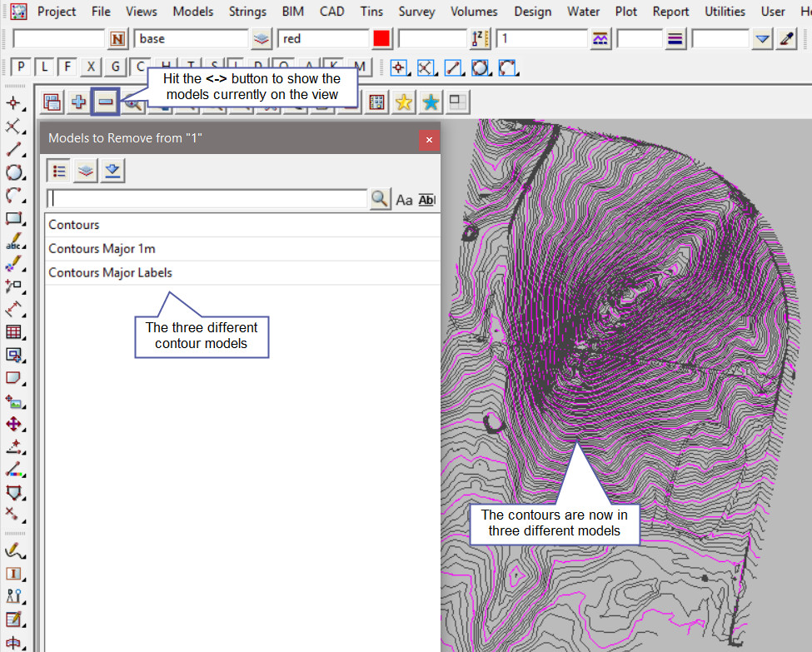Toggle the P snap button
Image resolution: width=812 pixels, height=652 pixels.
pyautogui.click(x=21, y=68)
